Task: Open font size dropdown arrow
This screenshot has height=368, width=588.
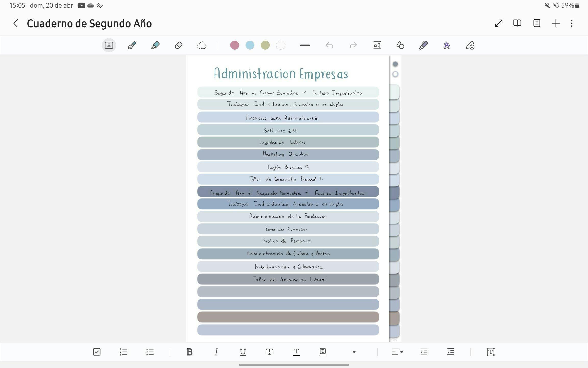Action: (354, 352)
